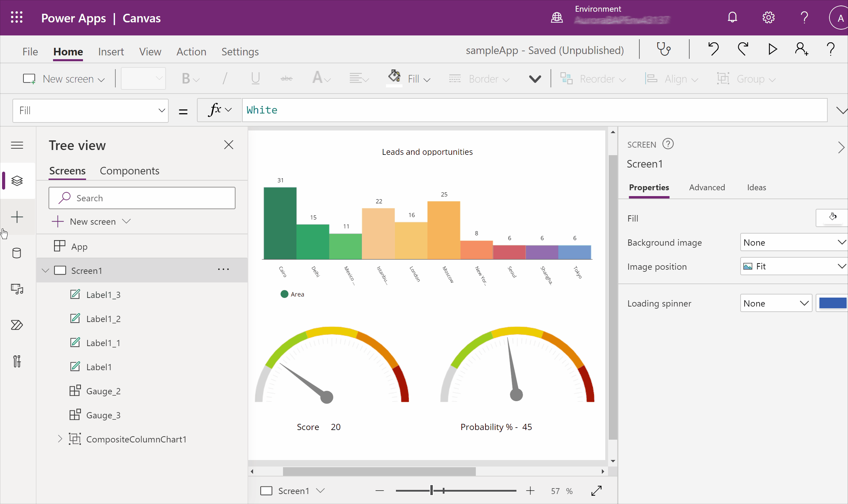Select the Home menu tab
The width and height of the screenshot is (848, 504).
click(68, 51)
